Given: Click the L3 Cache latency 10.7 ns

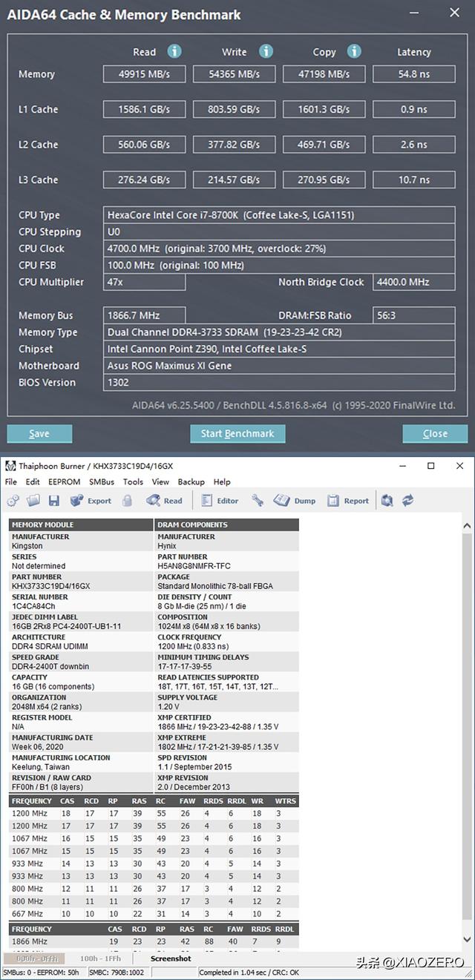Looking at the screenshot, I should point(413,180).
